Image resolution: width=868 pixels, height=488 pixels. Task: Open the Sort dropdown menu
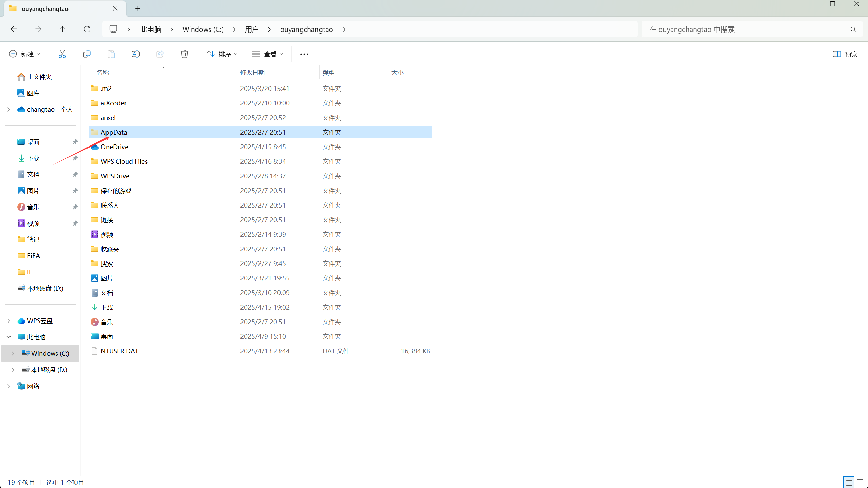(x=222, y=54)
